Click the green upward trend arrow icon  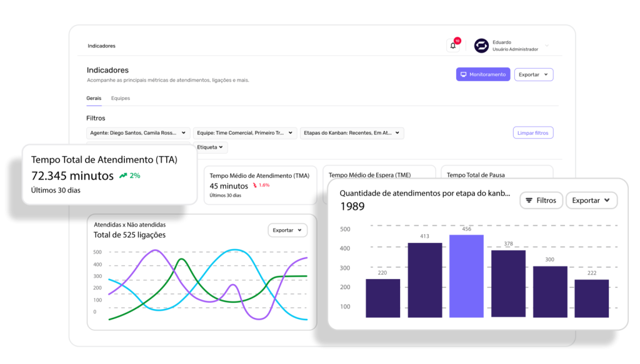(x=123, y=176)
